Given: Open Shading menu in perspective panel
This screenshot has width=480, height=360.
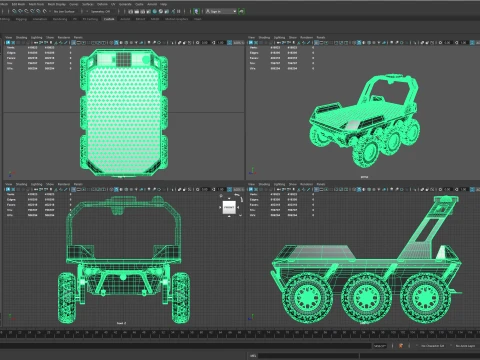Looking at the screenshot, I should 264,37.
